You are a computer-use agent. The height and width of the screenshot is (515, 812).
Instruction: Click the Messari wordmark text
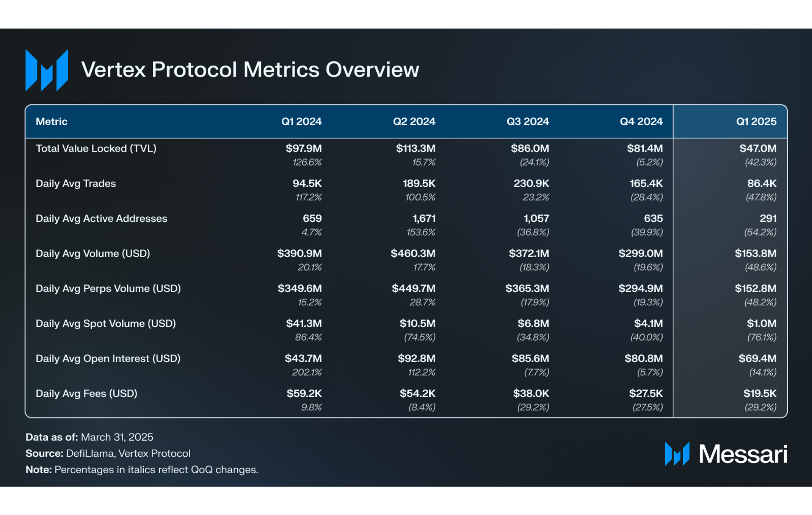743,454
